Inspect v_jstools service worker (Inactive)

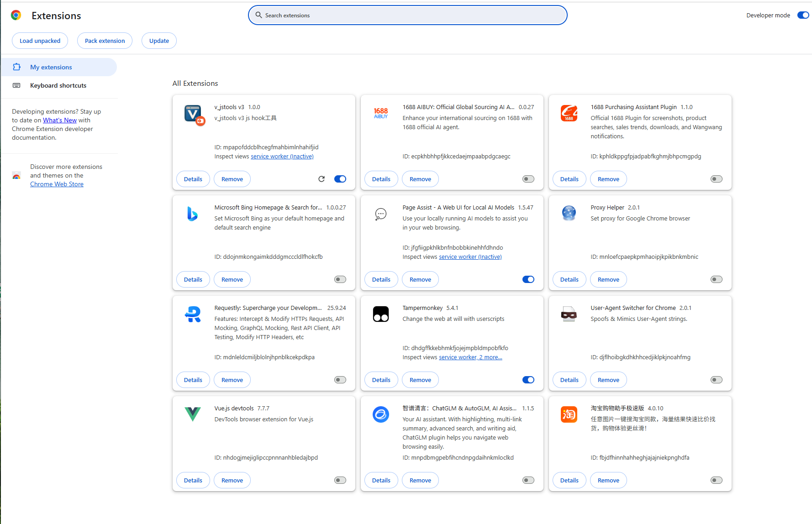pos(282,156)
